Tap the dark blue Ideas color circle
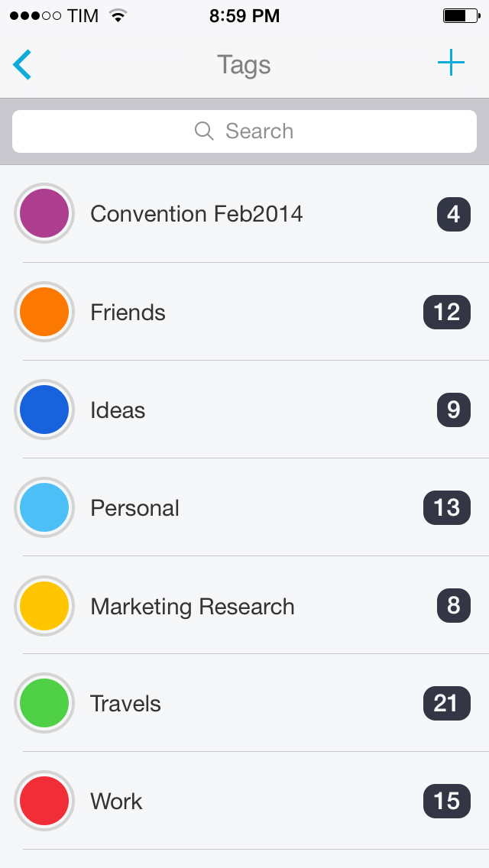Viewport: 489px width, 868px height. pos(44,410)
